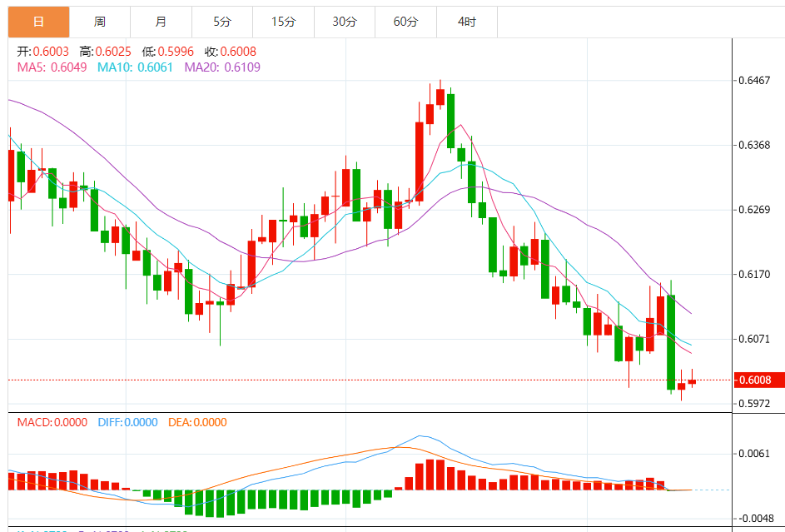Click the MA20: 0.6109 indicator label

[x=222, y=67]
